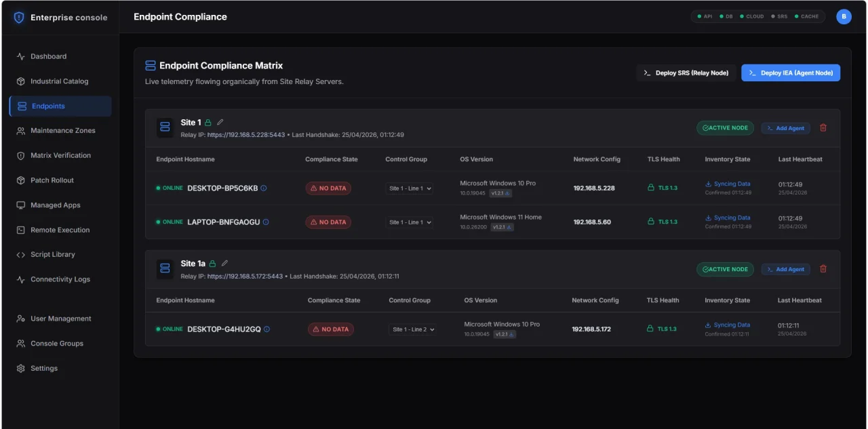Click the Managed Apps monitor icon
This screenshot has width=868, height=429.
pos(20,205)
